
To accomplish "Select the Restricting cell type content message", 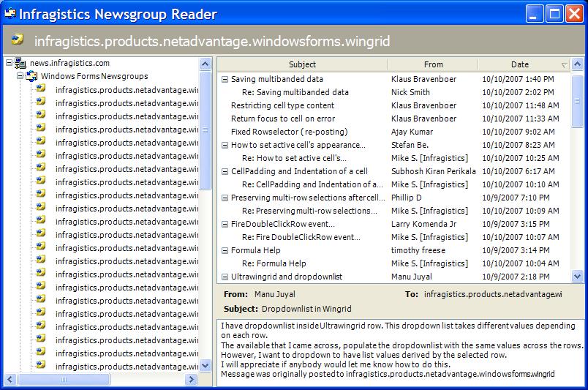I will click(x=282, y=105).
